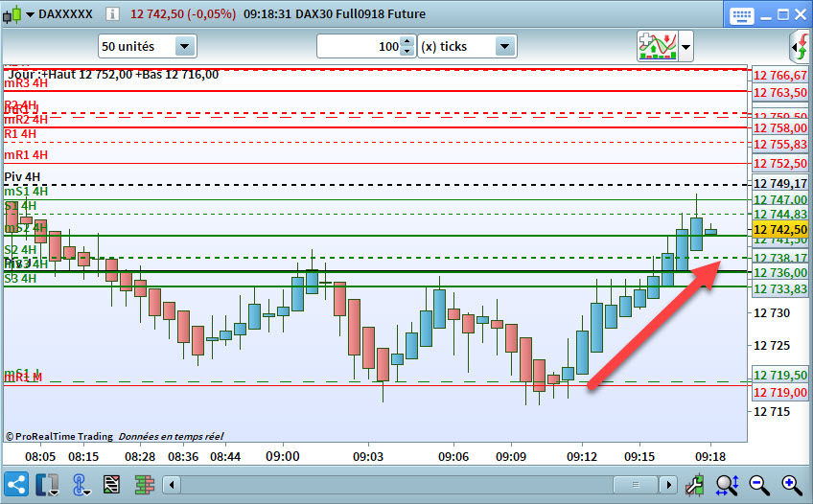Increase the timeframe value stepper

click(x=408, y=41)
